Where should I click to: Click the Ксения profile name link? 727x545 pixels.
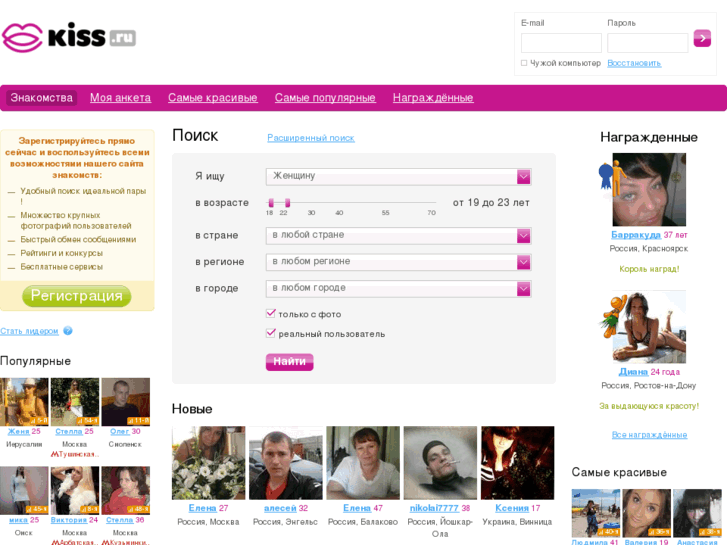coord(512,508)
